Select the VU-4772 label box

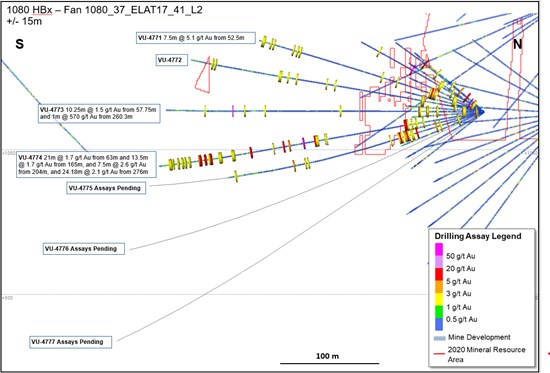coord(172,60)
